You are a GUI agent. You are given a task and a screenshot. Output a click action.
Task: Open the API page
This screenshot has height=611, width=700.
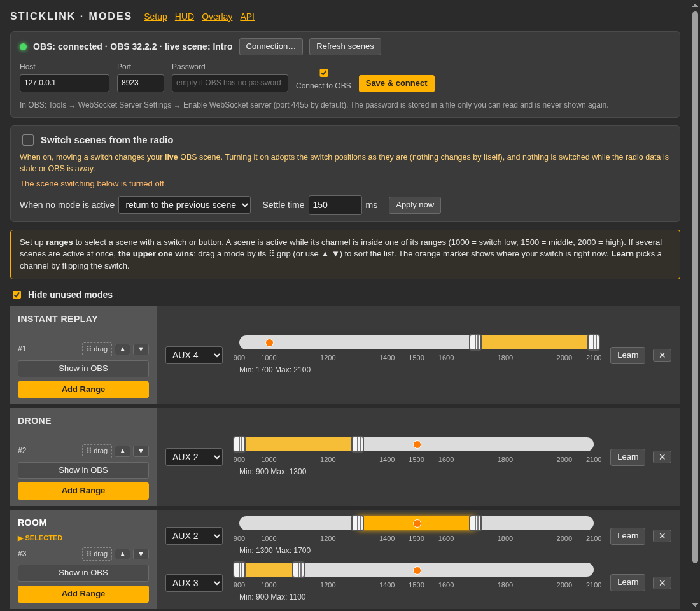(248, 17)
